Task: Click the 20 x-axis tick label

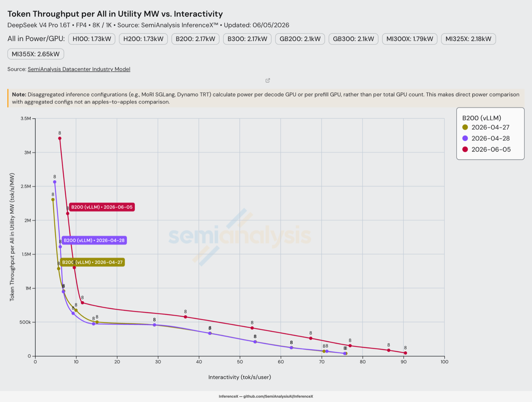Action: pos(117,362)
